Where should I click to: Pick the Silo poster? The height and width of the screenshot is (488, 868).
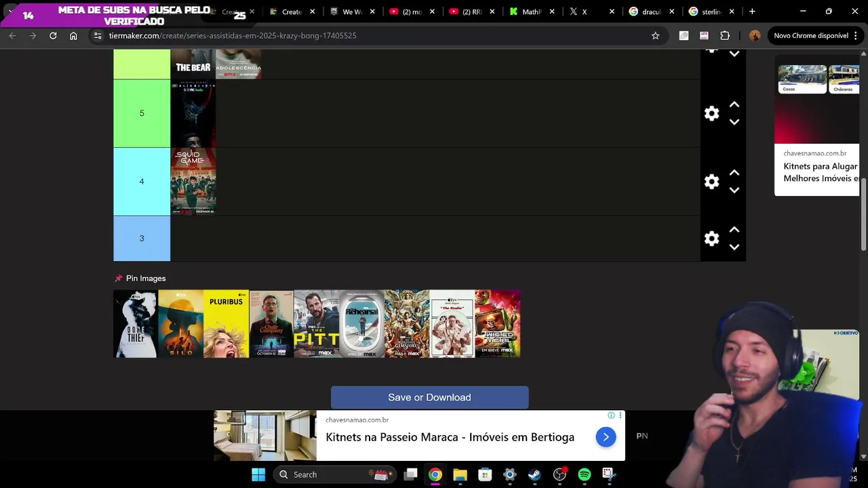click(x=181, y=324)
